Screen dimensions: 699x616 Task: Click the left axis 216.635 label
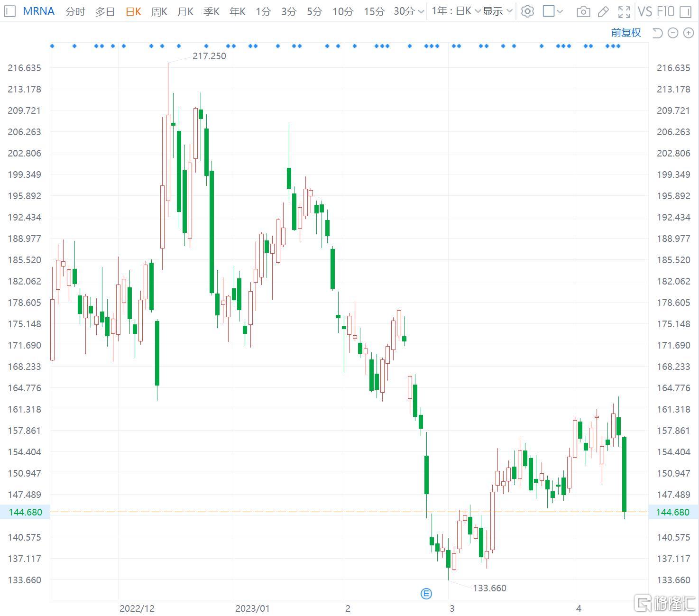24,68
